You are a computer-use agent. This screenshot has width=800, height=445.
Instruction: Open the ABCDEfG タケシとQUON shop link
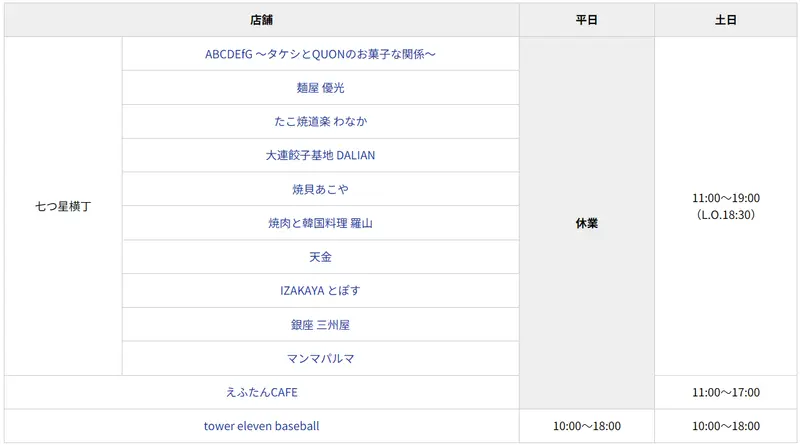(320, 54)
